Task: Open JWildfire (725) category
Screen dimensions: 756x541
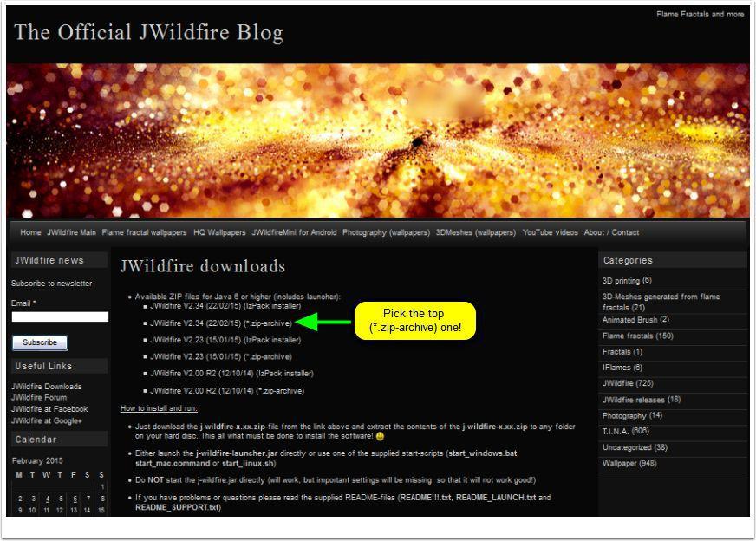Action: [628, 383]
